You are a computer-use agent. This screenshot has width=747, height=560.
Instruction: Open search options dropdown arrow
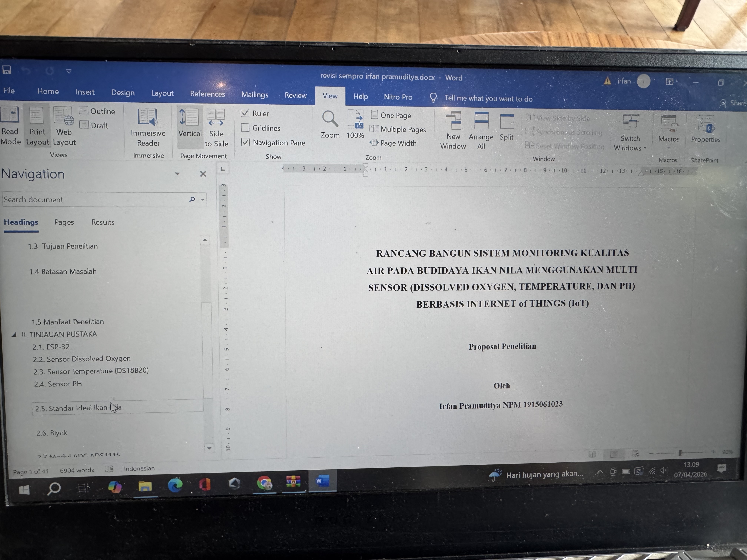(203, 199)
